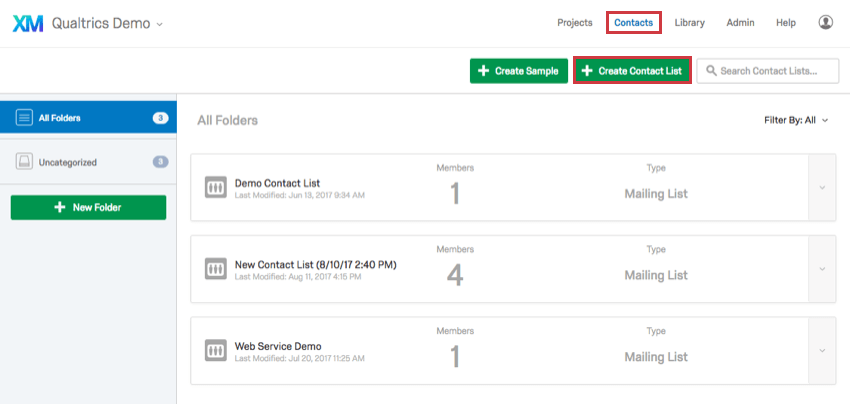
Task: Click the Demo Contact List mailing icon
Action: (215, 188)
